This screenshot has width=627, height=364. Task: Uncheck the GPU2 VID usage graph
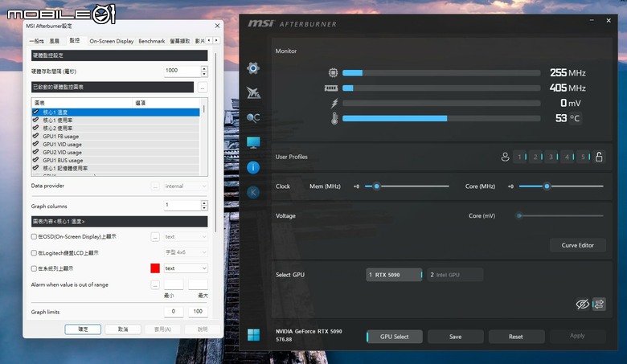[x=35, y=152]
